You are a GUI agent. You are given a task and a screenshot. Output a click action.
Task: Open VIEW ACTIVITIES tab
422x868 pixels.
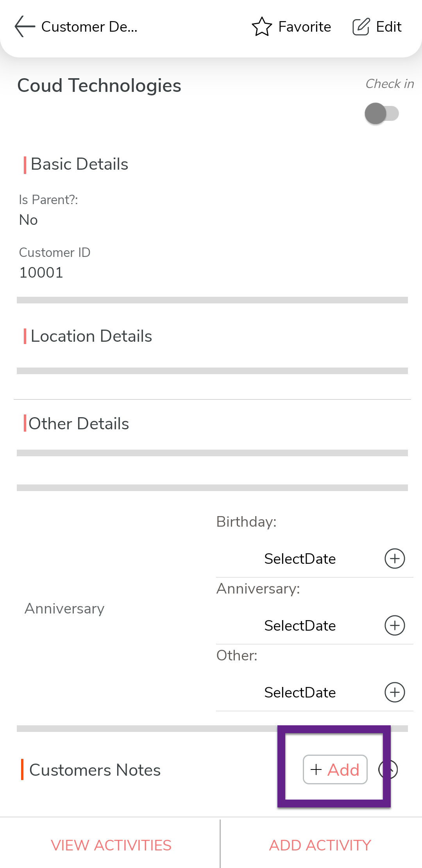coord(111,845)
